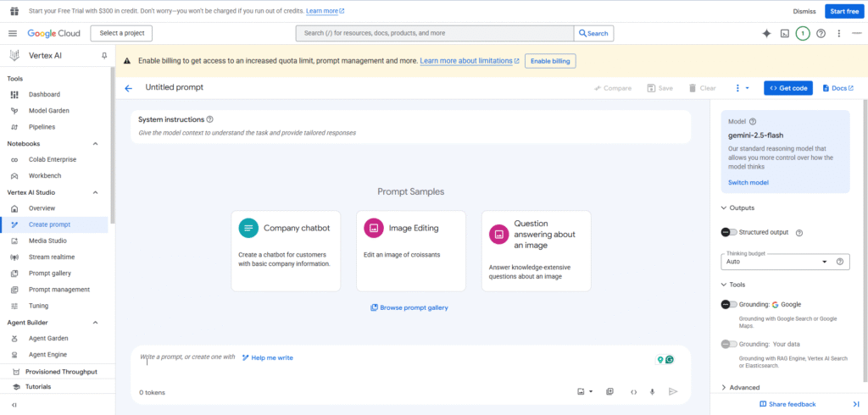
Task: Click Share feedback link
Action: 787,405
